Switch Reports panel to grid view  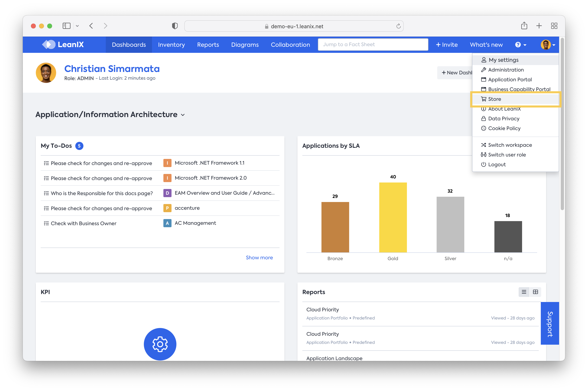(535, 292)
